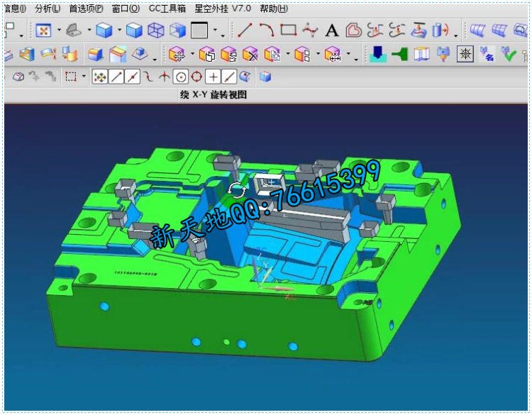Click the green runner gate icon

coord(400,54)
